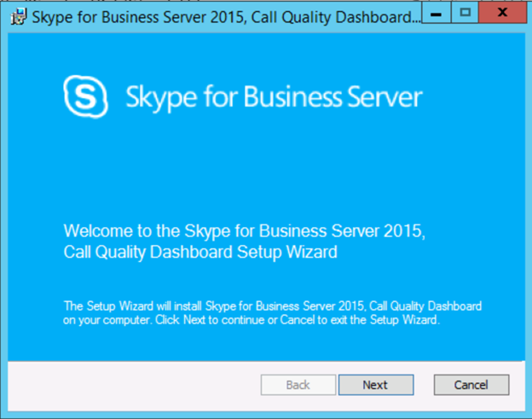Click the "Welcome to the Skype" welcome text
This screenshot has width=532, height=419.
pyautogui.click(x=245, y=242)
